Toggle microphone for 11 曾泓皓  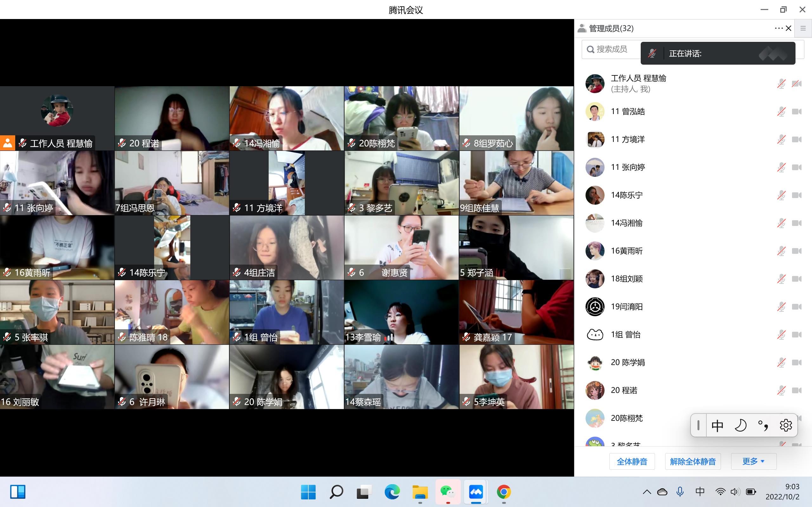(x=781, y=112)
